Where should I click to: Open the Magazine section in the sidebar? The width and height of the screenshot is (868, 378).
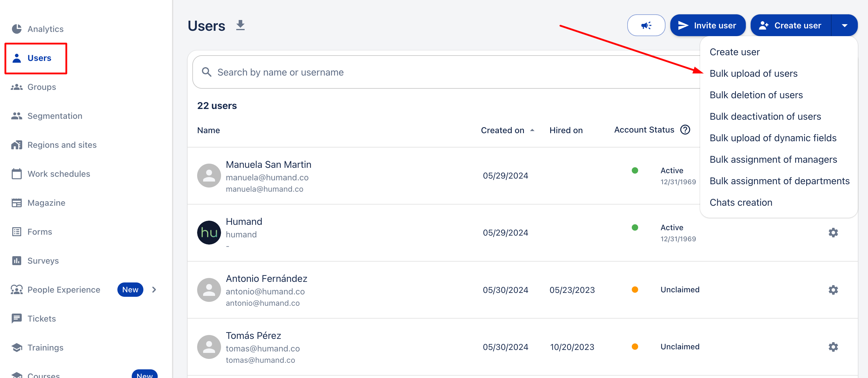point(46,203)
